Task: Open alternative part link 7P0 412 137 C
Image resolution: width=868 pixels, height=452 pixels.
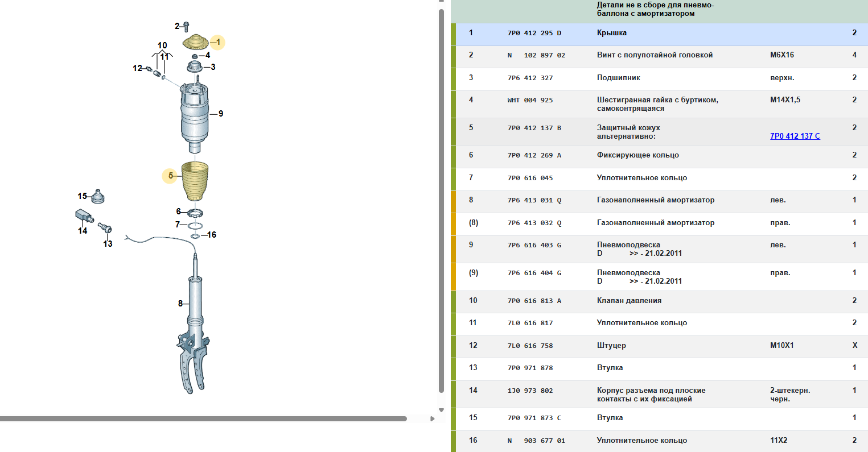Action: pyautogui.click(x=795, y=136)
